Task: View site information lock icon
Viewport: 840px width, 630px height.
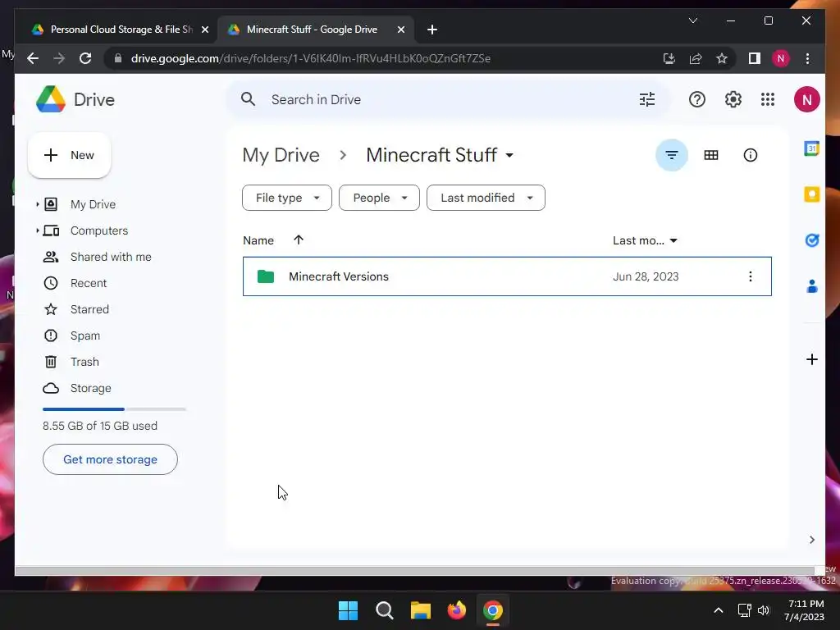Action: pyautogui.click(x=118, y=58)
